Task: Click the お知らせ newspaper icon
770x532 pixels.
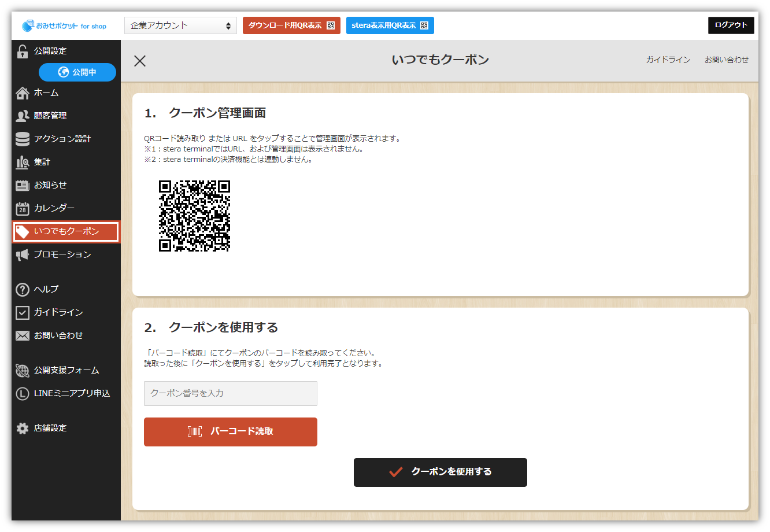Action: (x=23, y=186)
